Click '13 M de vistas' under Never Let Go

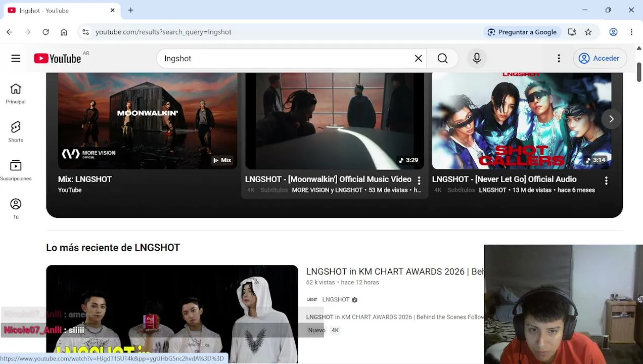(532, 190)
